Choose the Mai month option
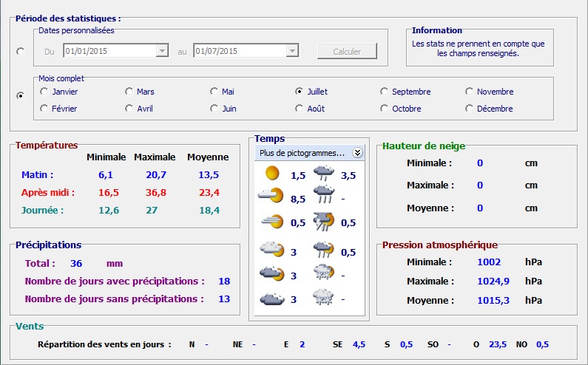Screen dimensions: 588x365 click(222, 92)
